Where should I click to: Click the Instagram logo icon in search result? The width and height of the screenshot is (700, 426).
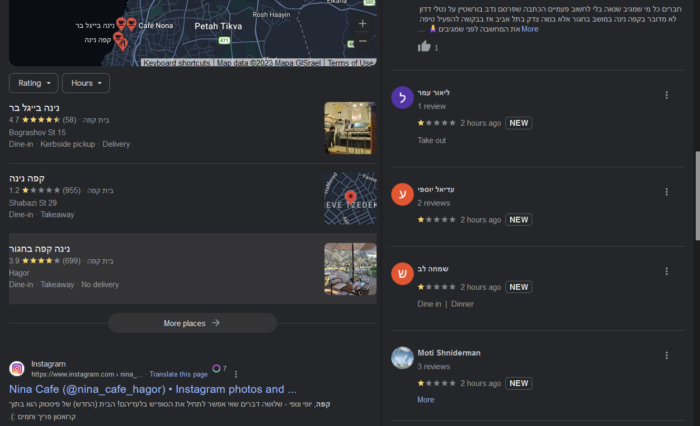[17, 369]
